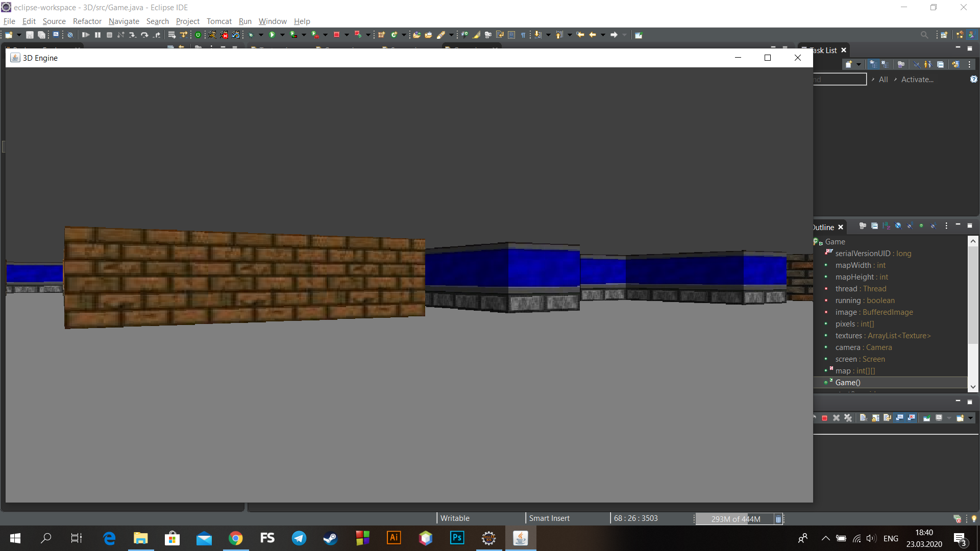Image resolution: width=980 pixels, height=551 pixels.
Task: Open the Debug configurations dropdown
Action: click(x=261, y=35)
